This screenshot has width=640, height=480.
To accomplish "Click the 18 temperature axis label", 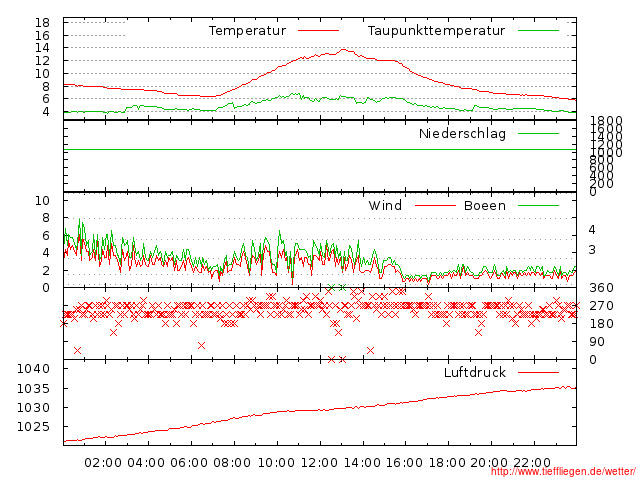I will [42, 22].
